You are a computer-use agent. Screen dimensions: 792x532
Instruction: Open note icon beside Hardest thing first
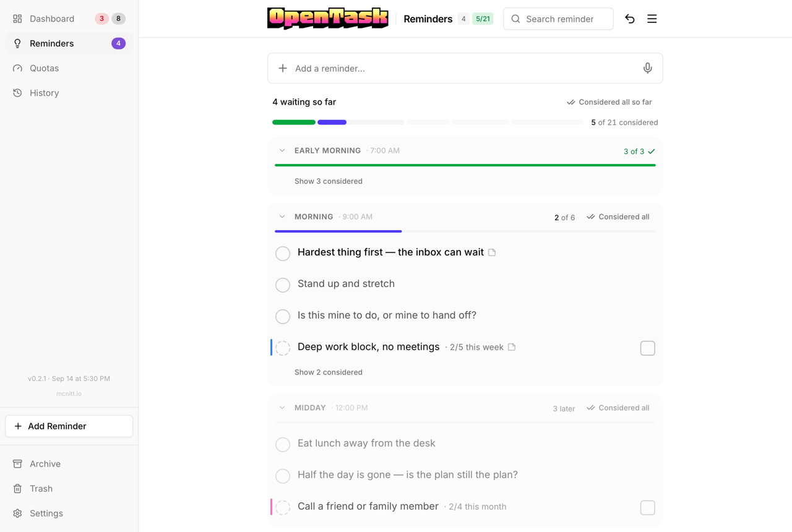click(x=492, y=252)
